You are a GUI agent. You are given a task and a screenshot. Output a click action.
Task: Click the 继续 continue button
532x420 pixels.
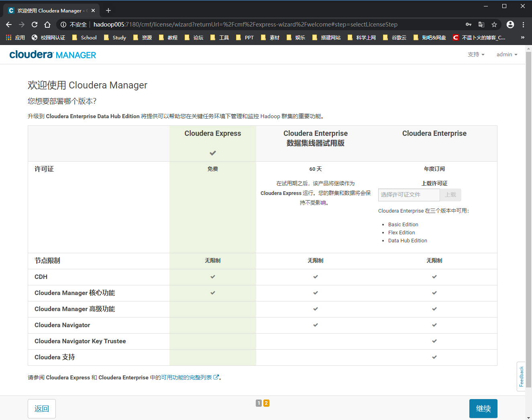point(483,409)
